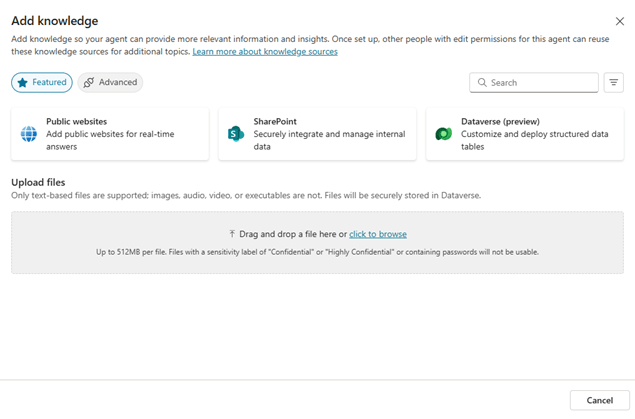Click the green SharePoint logo icon
Screen dimensions: 635x419
tap(236, 134)
